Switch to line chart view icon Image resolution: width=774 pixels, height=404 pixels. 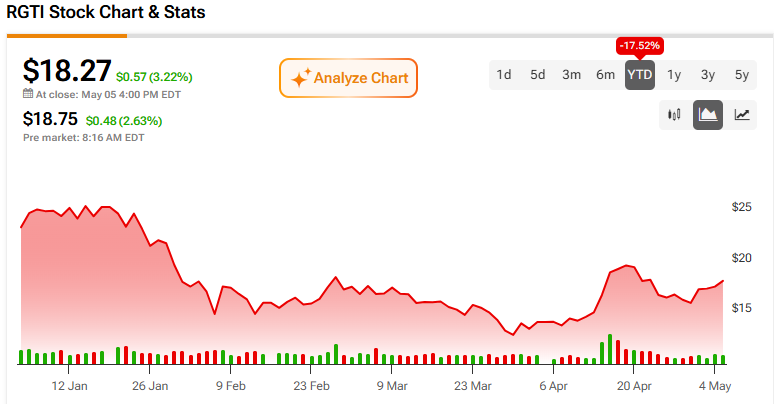pos(742,115)
